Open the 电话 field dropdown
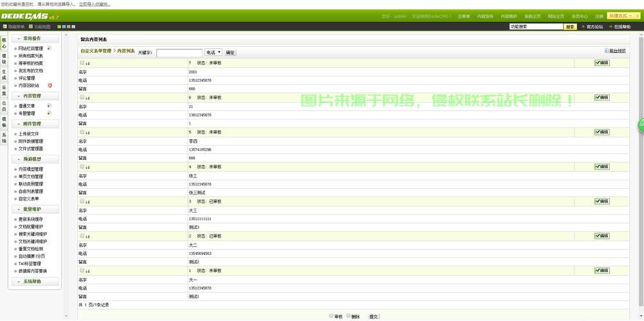 point(213,52)
